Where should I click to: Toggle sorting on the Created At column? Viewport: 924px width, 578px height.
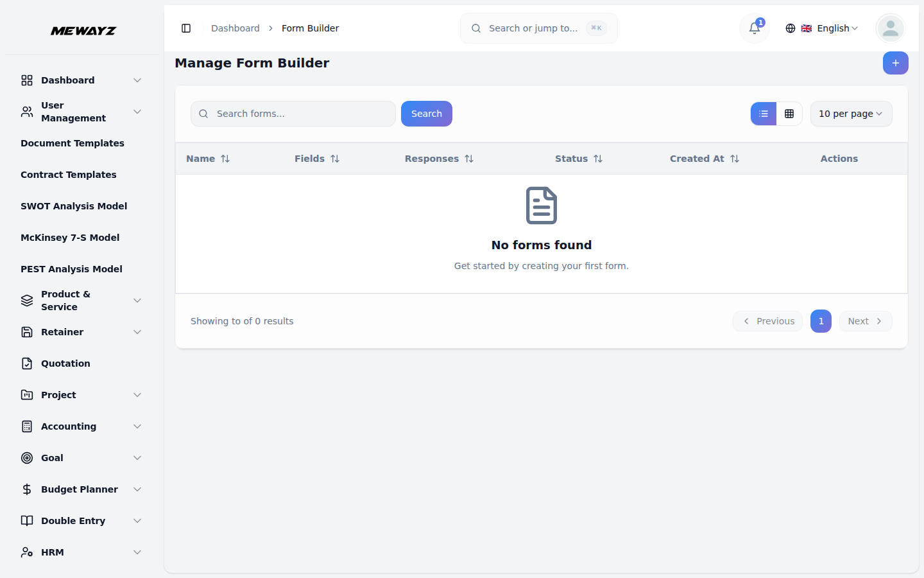(704, 158)
